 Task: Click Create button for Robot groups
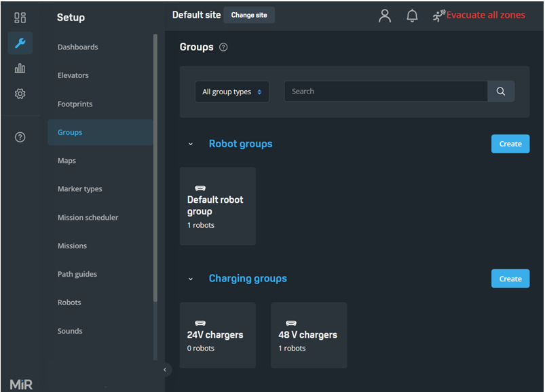[x=510, y=144]
